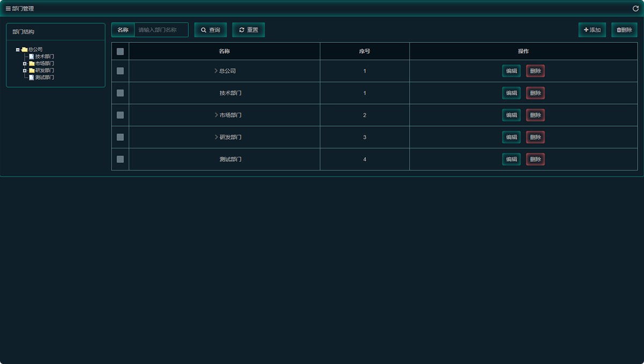644x364 pixels.
Task: Click the 名称 label before search input
Action: pyautogui.click(x=123, y=30)
